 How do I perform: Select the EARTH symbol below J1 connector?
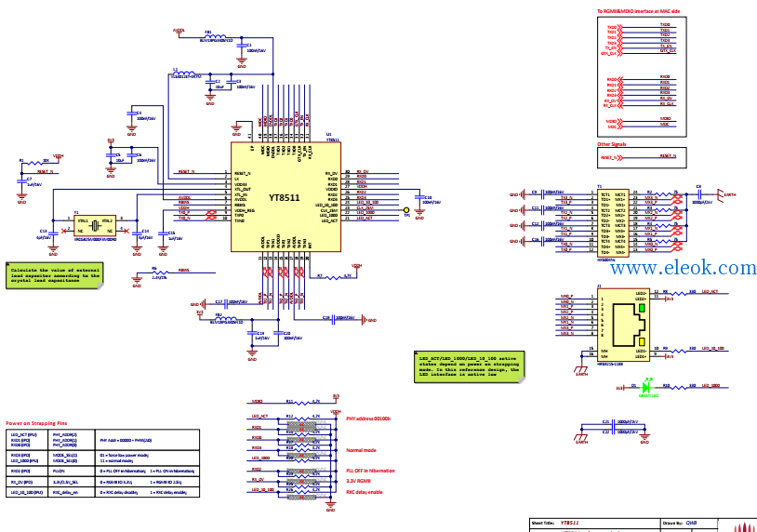581,370
